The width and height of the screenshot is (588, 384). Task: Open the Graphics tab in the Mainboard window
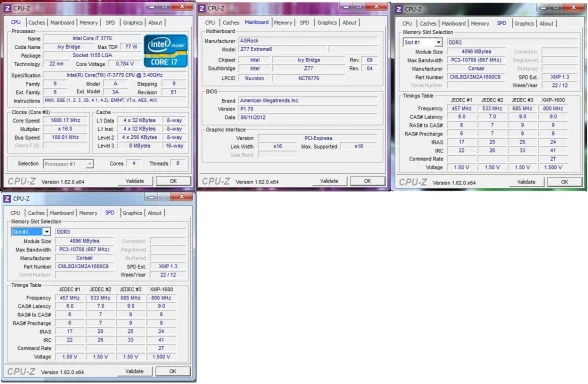click(x=327, y=22)
